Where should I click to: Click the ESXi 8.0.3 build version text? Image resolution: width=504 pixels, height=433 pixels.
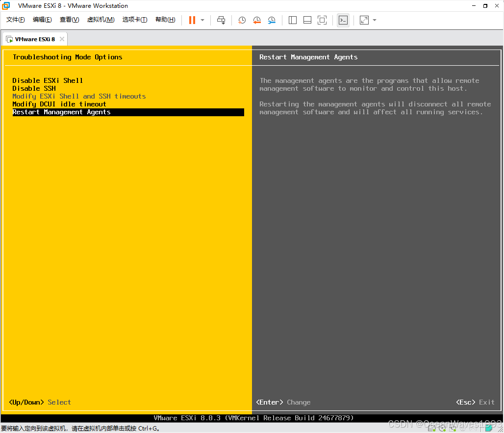tap(253, 418)
